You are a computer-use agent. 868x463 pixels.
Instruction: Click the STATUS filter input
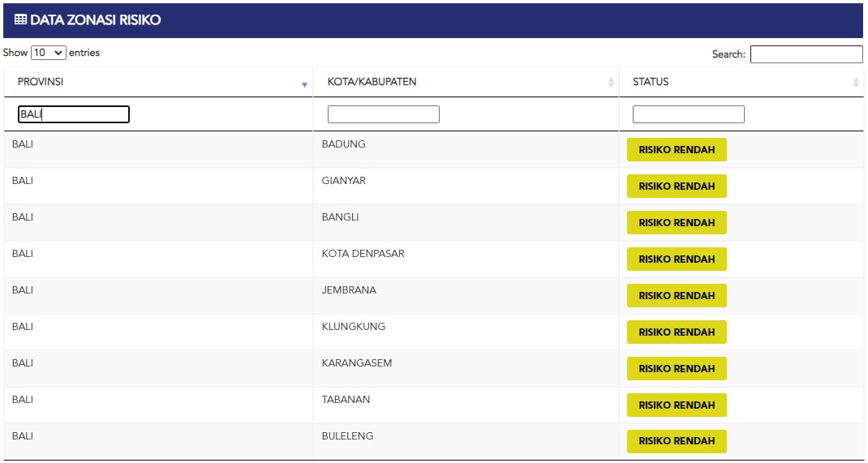tap(688, 114)
